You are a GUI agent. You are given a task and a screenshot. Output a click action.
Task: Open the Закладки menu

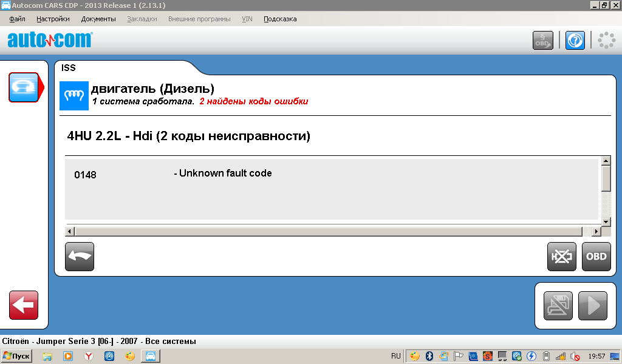coord(142,19)
